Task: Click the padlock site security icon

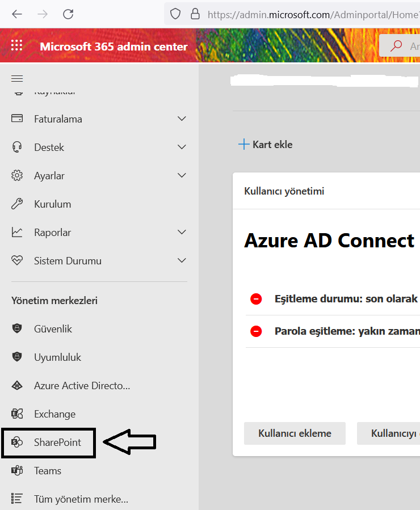Action: 195,14
